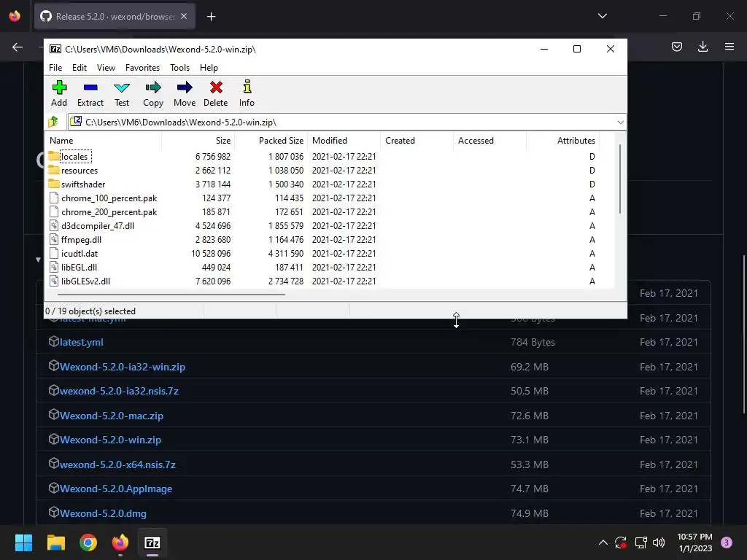Image resolution: width=747 pixels, height=560 pixels.
Task: Expand the 7-Zip address bar dropdown
Action: [x=620, y=122]
